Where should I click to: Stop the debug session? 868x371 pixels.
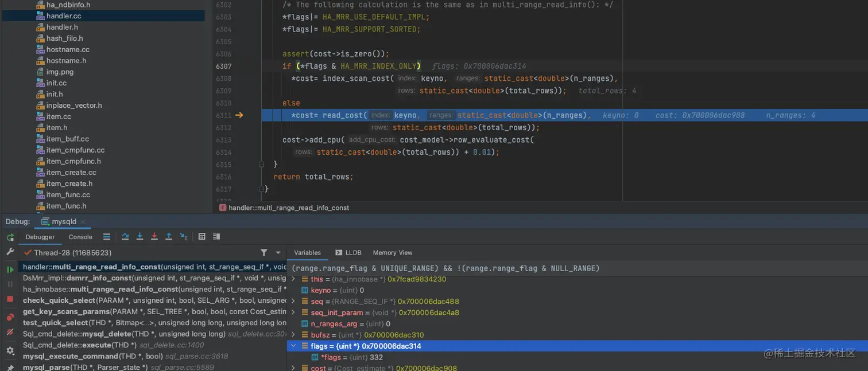click(x=10, y=299)
